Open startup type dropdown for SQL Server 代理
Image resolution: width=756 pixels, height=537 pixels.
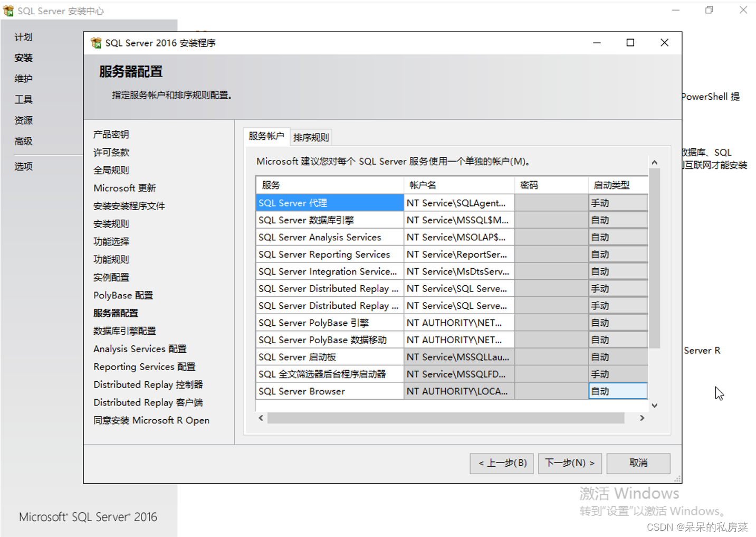pyautogui.click(x=618, y=203)
